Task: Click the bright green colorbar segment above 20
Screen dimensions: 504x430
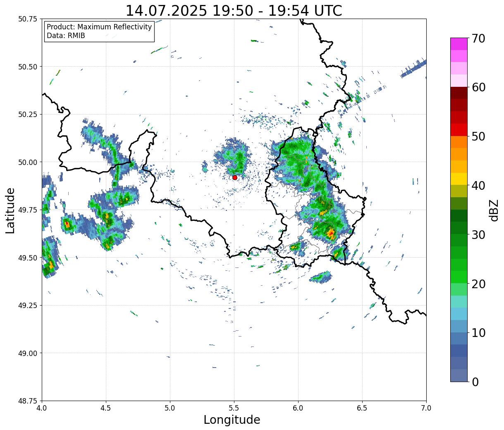Action: coord(459,277)
